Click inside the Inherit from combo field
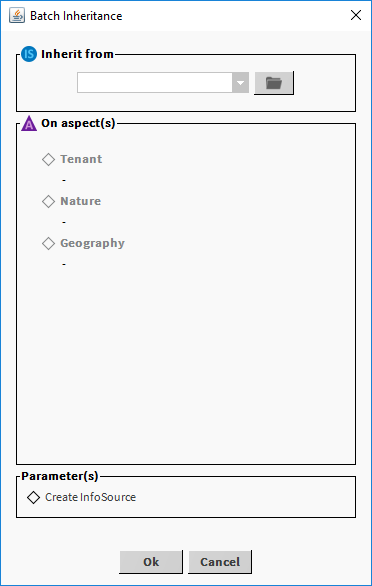Image resolution: width=372 pixels, height=586 pixels. [154, 83]
